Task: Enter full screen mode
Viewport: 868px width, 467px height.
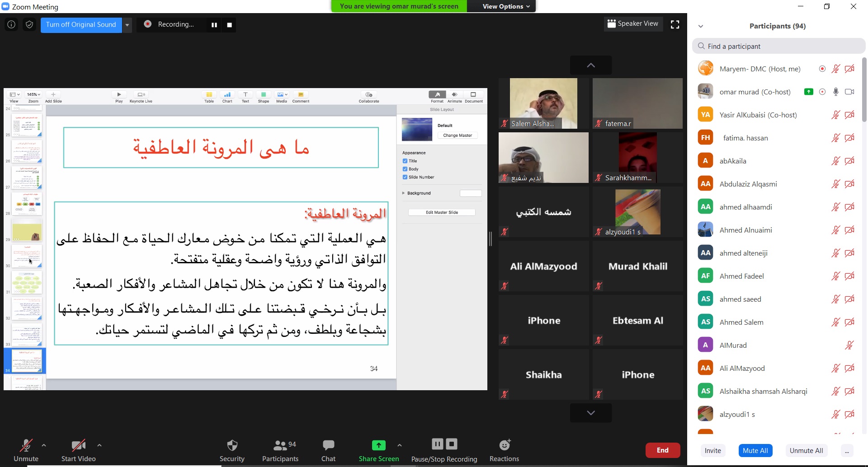Action: [x=675, y=25]
